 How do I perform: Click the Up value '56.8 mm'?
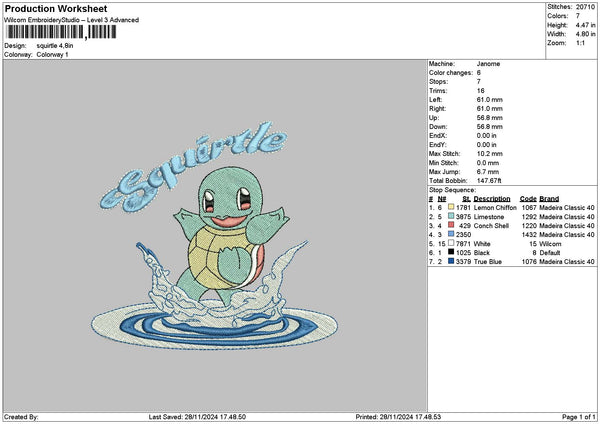[489, 118]
